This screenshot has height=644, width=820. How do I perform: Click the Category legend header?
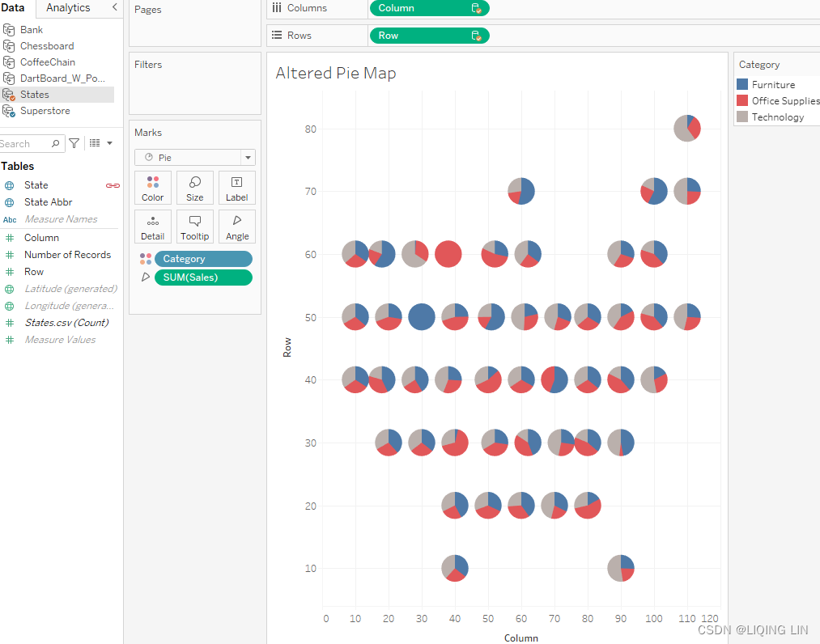pos(759,65)
